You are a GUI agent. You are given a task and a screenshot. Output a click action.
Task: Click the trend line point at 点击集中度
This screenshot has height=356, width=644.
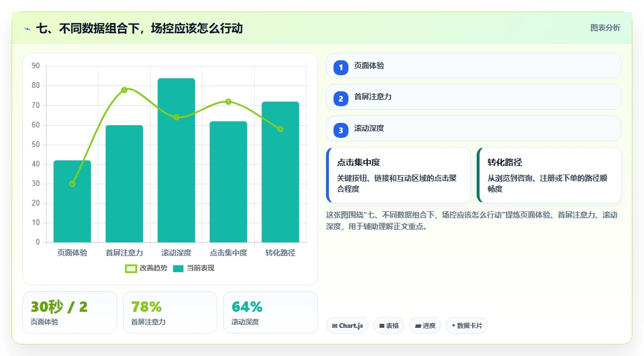pos(228,102)
